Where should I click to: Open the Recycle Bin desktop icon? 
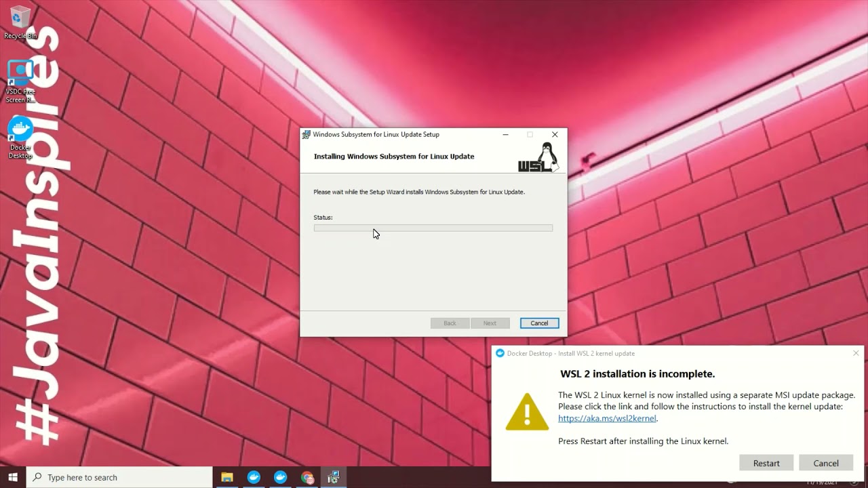coord(20,22)
